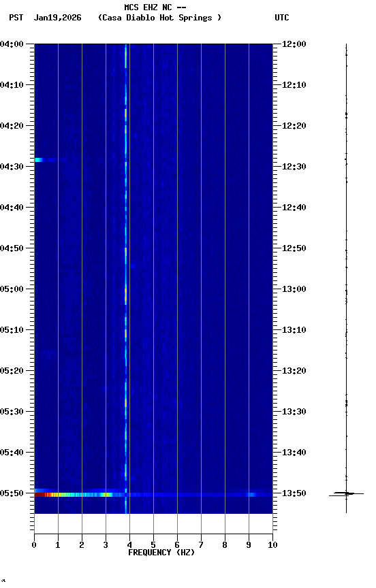The image size is (376, 588).
Task: Click the '05:50' PST time label
Action: click(12, 493)
